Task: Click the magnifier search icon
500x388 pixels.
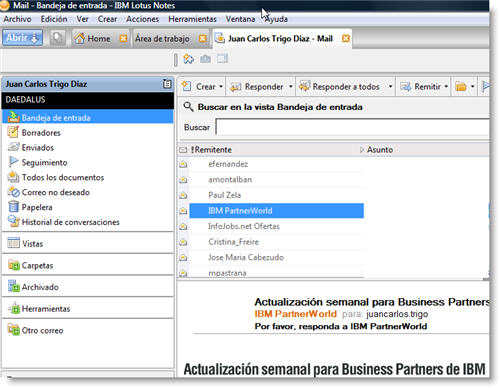Action: (x=188, y=107)
